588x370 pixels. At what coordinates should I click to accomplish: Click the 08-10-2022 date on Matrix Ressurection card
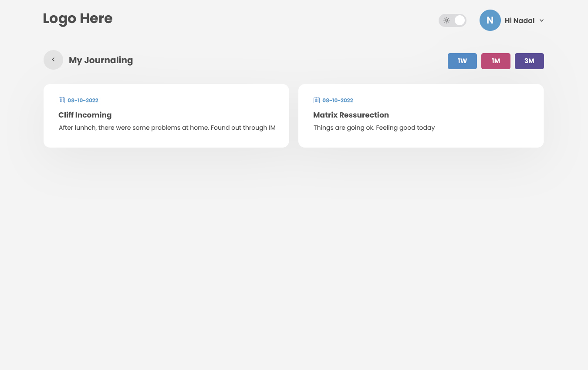(338, 101)
